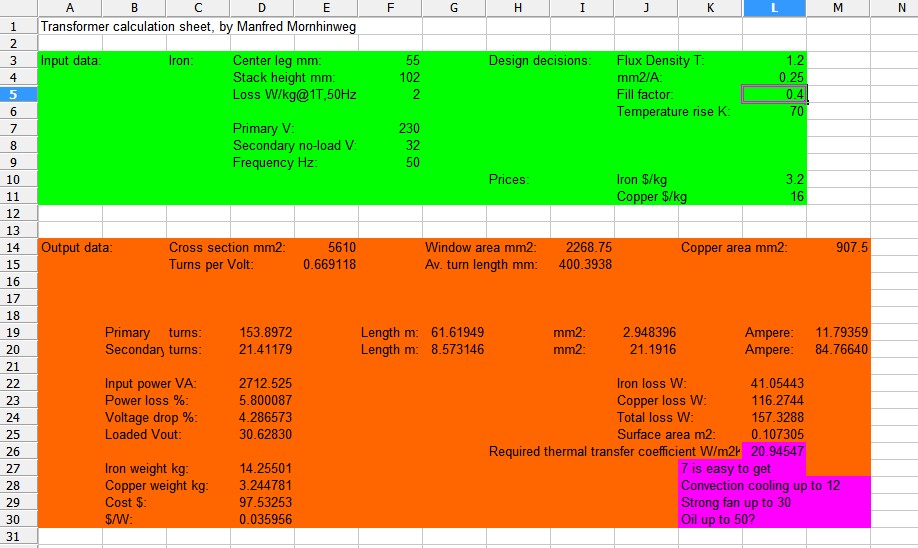This screenshot has width=918, height=548.
Task: Click 'Convection cooling up to 12' note
Action: tap(761, 485)
